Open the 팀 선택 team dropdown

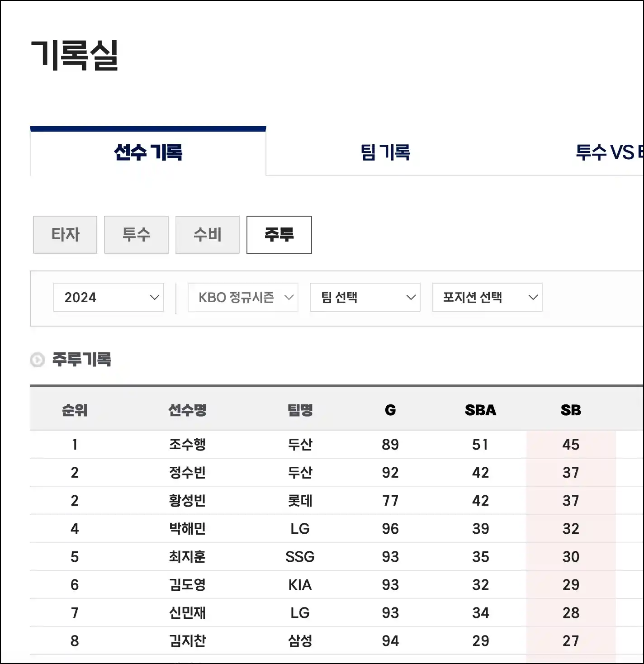[365, 298]
